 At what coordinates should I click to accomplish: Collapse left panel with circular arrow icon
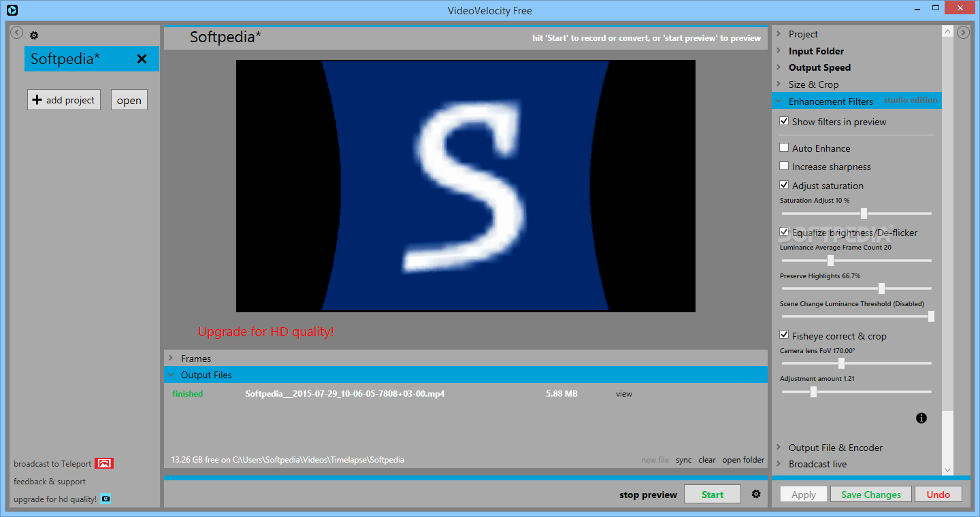[17, 32]
